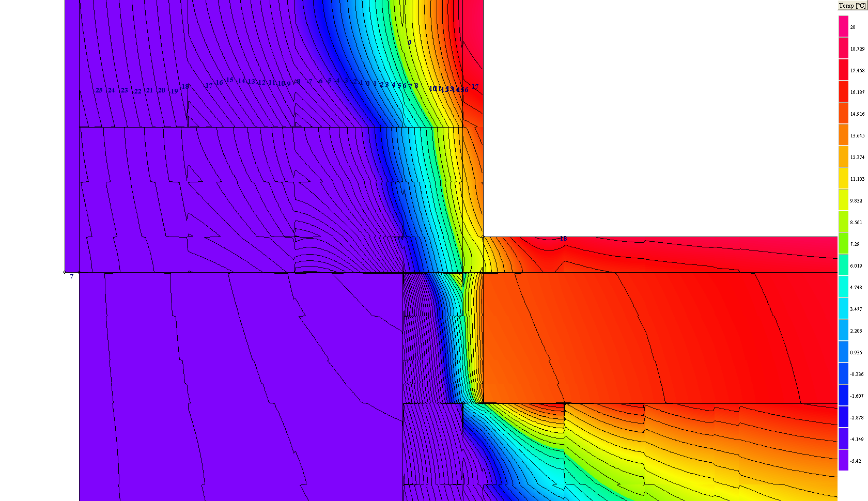
Task: Select the light blue 2.206 legend swatch
Action: [843, 330]
